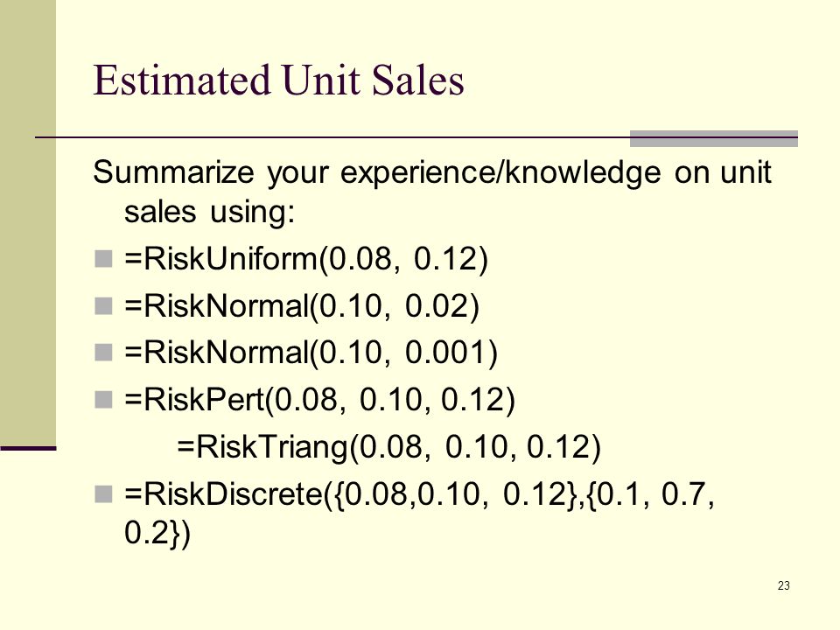Click the Estimated Unit Sales title
The height and width of the screenshot is (630, 840).
click(278, 80)
